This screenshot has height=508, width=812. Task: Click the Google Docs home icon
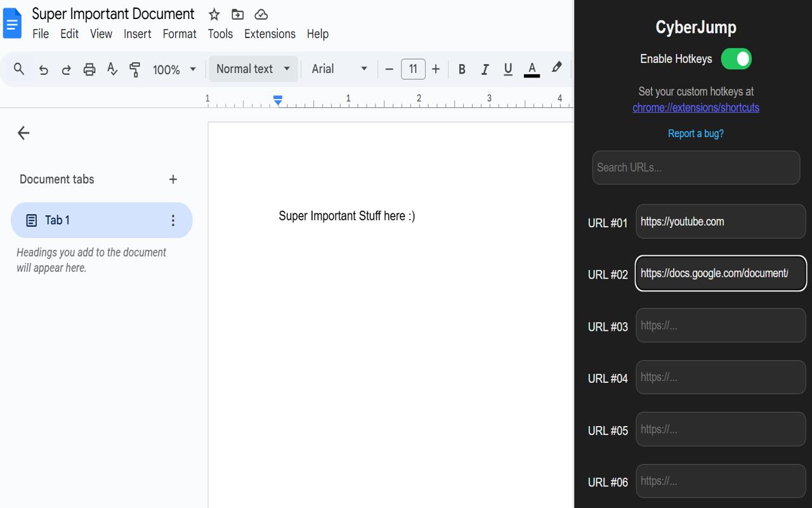[13, 23]
